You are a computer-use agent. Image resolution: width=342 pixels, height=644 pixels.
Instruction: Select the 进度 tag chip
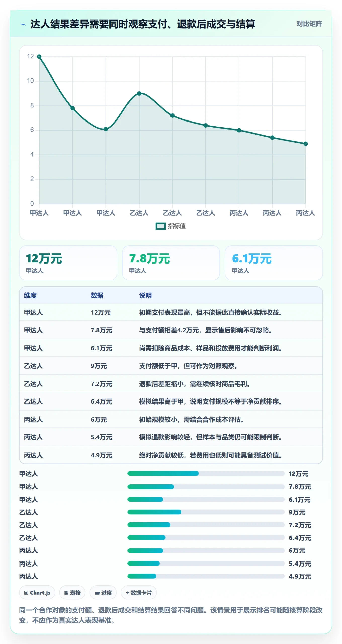103,593
